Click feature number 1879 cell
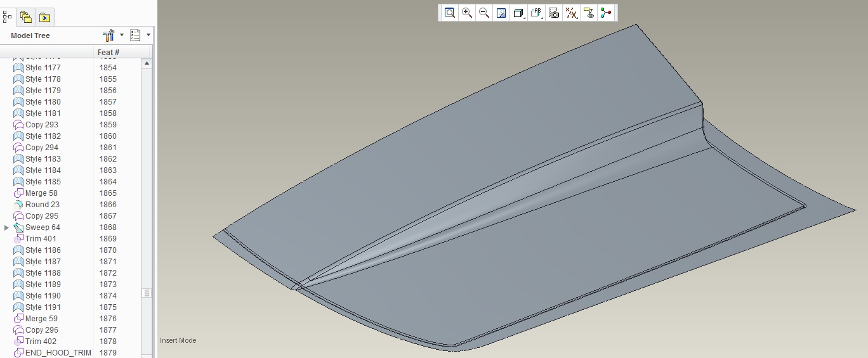This screenshot has width=868, height=358. click(108, 353)
